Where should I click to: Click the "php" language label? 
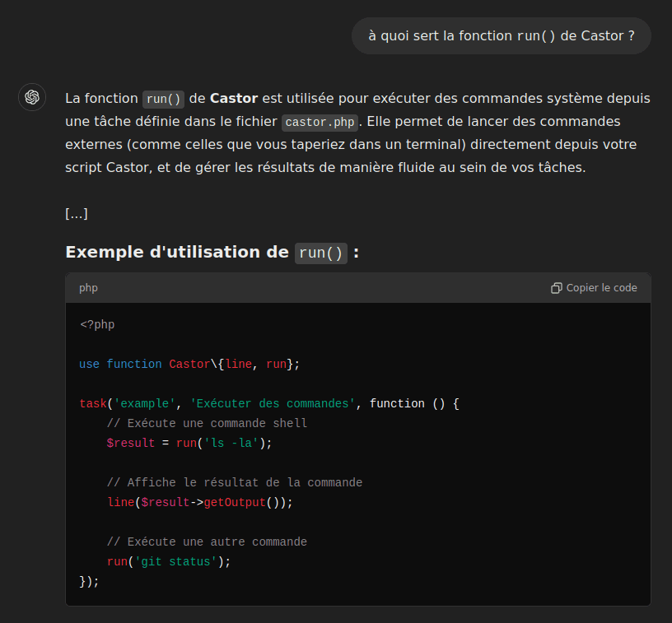pyautogui.click(x=88, y=288)
